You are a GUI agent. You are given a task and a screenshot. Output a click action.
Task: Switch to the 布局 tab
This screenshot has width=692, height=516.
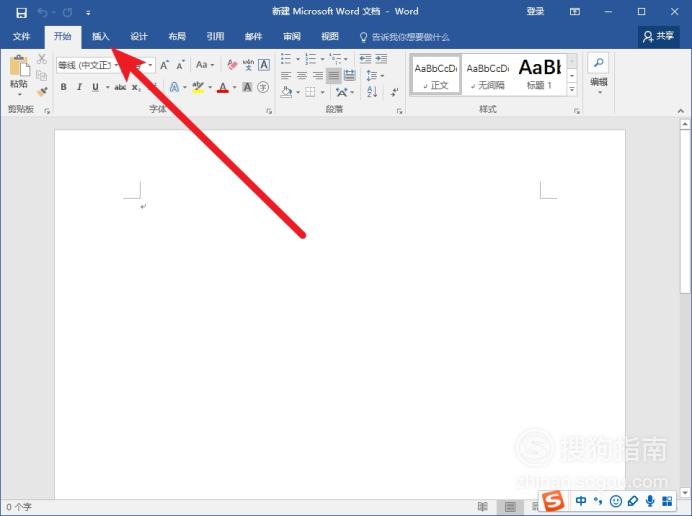pyautogui.click(x=177, y=37)
